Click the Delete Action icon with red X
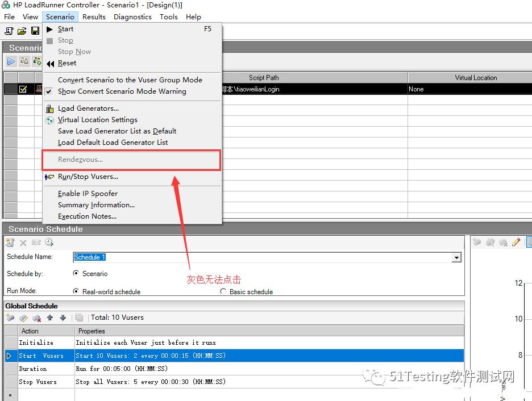Viewport: 532px width, 401px height. (x=36, y=318)
